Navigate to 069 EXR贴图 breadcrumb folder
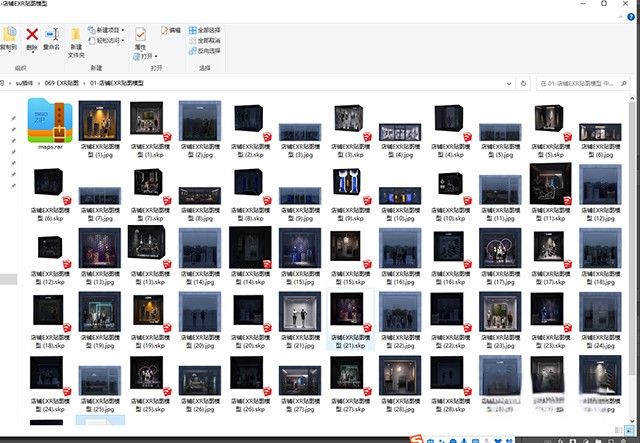The image size is (640, 443). (x=63, y=80)
